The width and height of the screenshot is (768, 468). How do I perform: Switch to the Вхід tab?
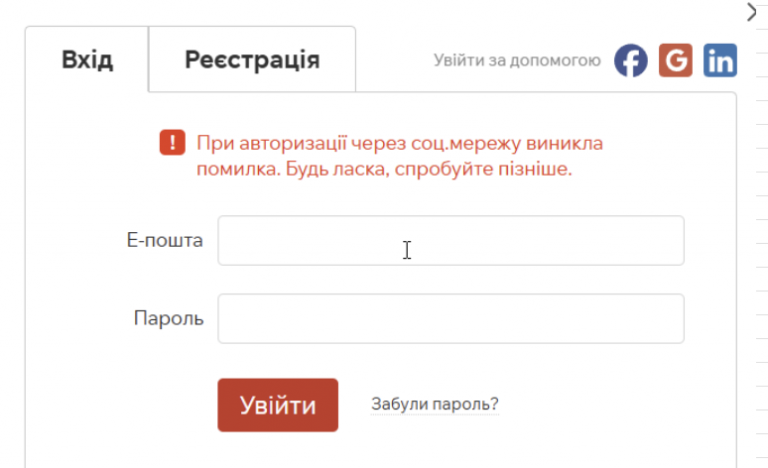pyautogui.click(x=87, y=60)
